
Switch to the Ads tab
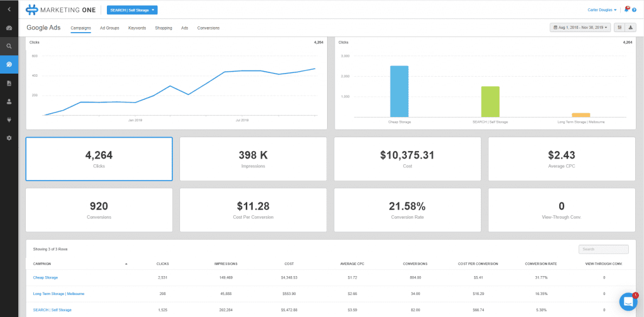tap(185, 28)
